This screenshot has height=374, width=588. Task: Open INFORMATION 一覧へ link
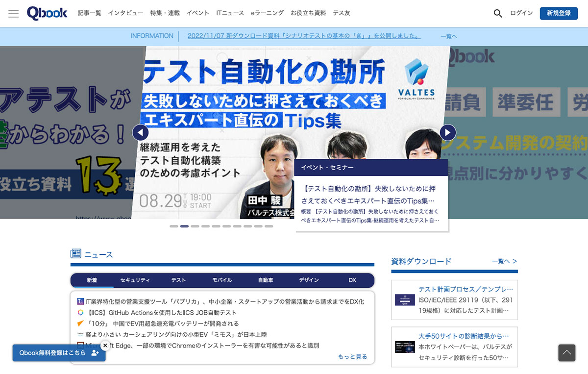[x=448, y=36]
